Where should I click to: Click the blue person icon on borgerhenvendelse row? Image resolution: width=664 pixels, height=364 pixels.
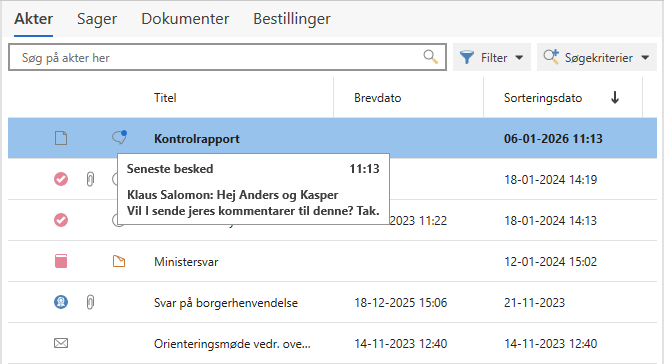click(x=61, y=302)
